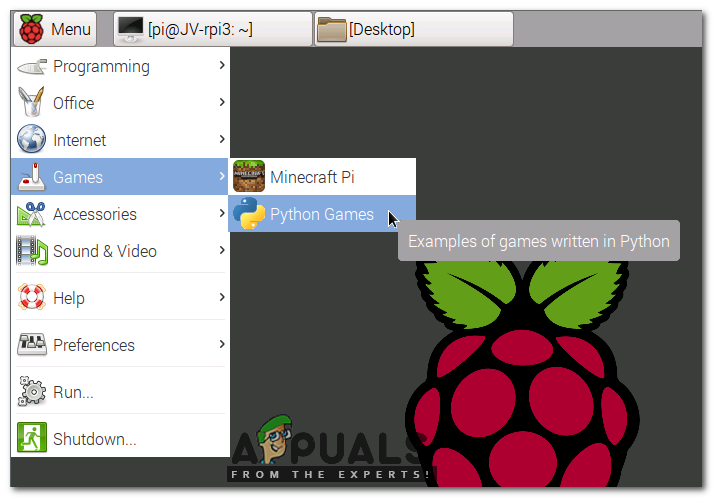Click the folder icon in the taskbar
This screenshot has width=713, height=498.
331,30
